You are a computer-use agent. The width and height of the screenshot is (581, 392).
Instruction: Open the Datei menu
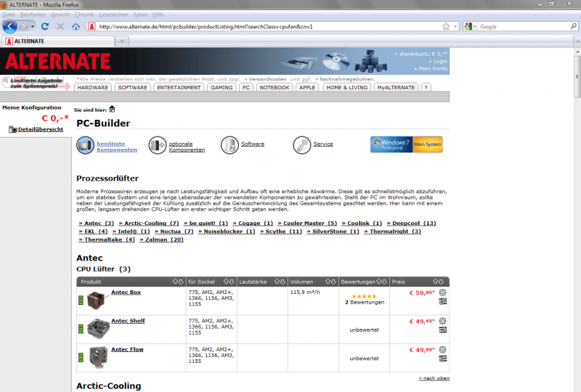9,15
